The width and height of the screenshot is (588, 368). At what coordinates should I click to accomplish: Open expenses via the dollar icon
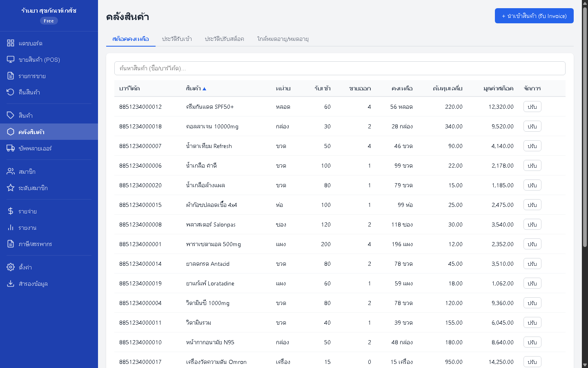(11, 211)
